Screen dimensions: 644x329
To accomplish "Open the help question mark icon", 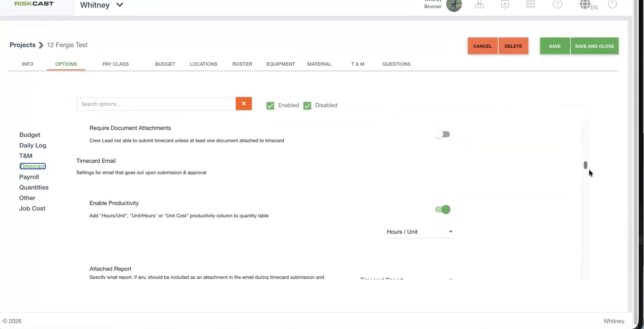I will 557,4.
